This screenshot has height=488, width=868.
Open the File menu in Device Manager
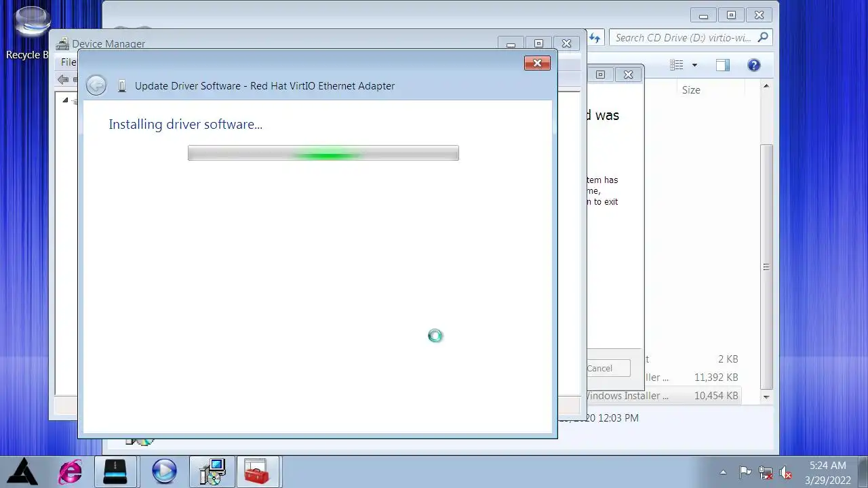68,62
